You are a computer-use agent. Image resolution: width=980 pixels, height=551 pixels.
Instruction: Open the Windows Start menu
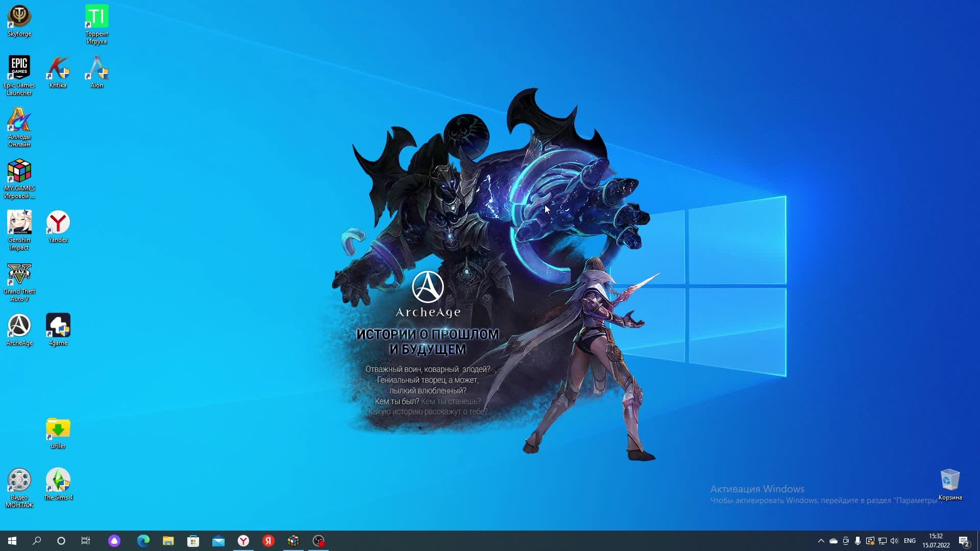12,541
